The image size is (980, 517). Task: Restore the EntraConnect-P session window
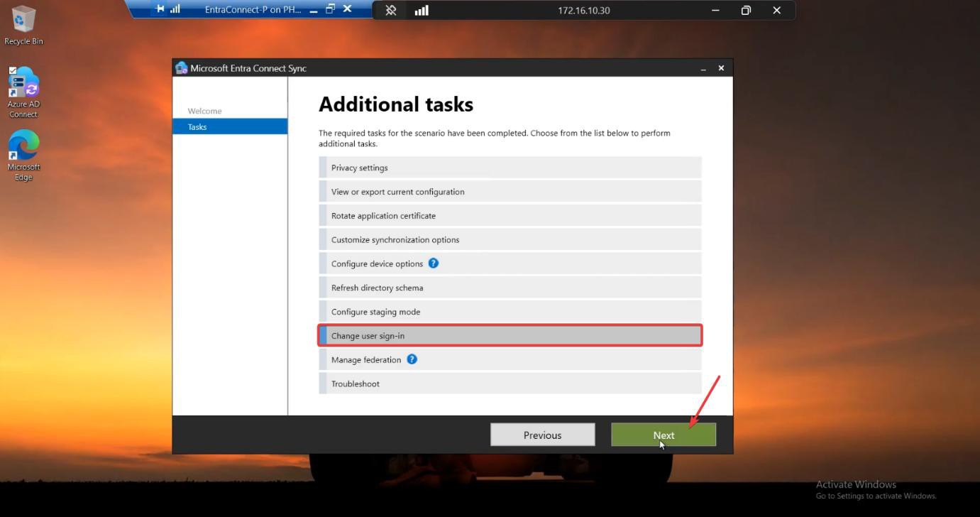pyautogui.click(x=330, y=9)
